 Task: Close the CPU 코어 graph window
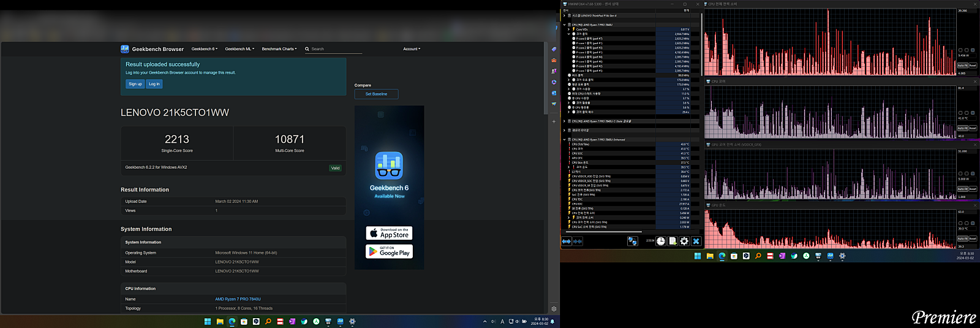(x=974, y=81)
